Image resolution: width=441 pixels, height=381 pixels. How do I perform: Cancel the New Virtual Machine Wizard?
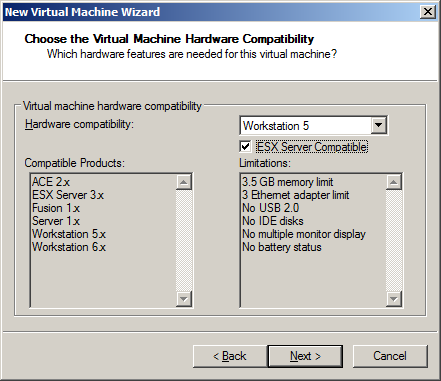point(390,356)
